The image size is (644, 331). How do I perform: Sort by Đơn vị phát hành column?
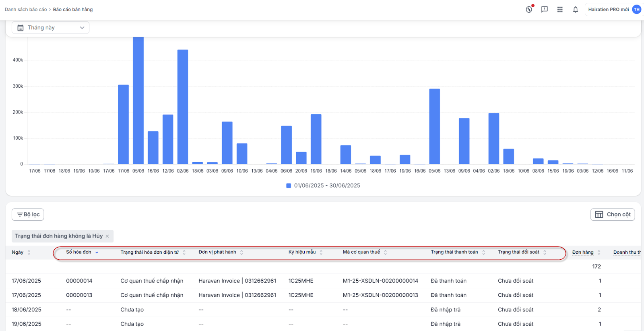pyautogui.click(x=242, y=252)
